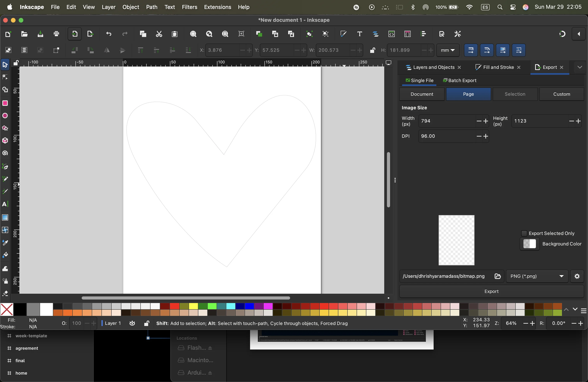The width and height of the screenshot is (588, 382).
Task: Open the PNG export format dropdown
Action: (x=537, y=276)
